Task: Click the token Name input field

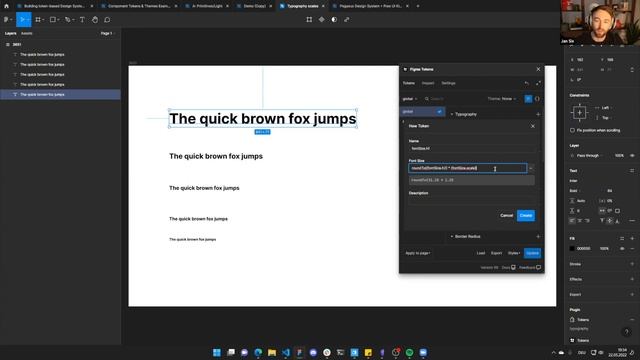Action: 472,149
